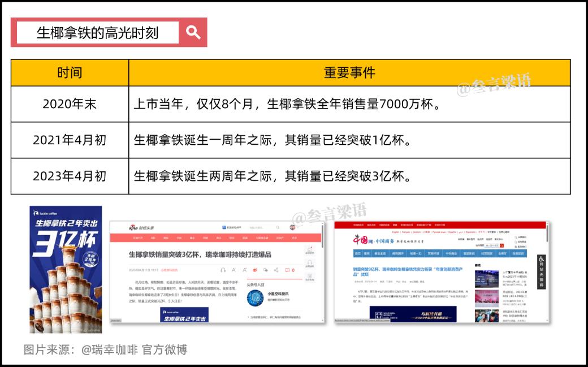The image size is (588, 367).
Task: Click the dark blue Southern Weekly banner image
Action: point(413,314)
